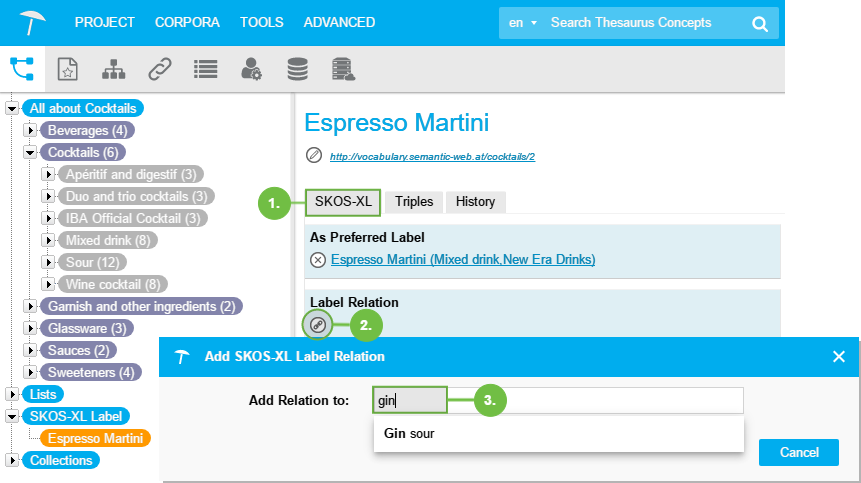Switch to the Triples tab

414,201
